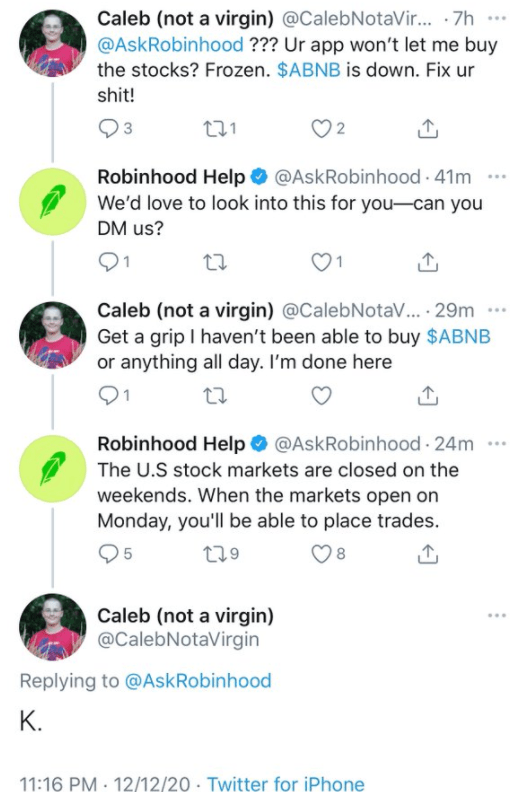Open @AskRobinhood in the "Replying to" line
The image size is (521, 792).
point(198,680)
